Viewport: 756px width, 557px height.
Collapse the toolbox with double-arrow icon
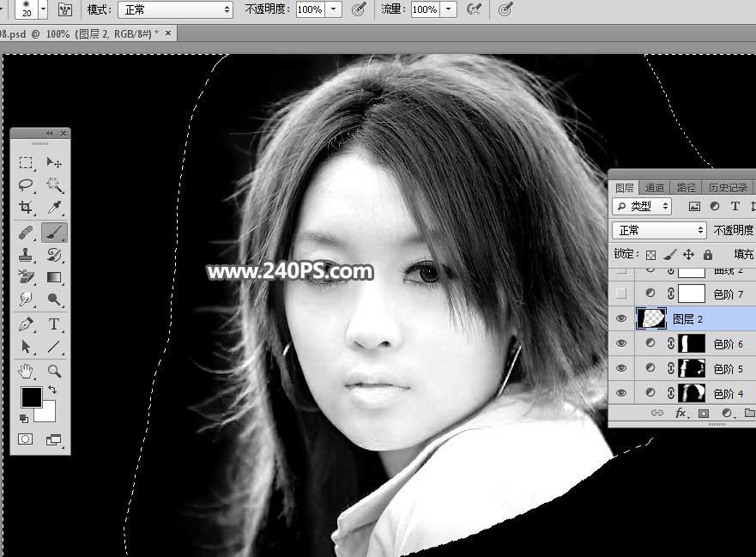pos(49,133)
